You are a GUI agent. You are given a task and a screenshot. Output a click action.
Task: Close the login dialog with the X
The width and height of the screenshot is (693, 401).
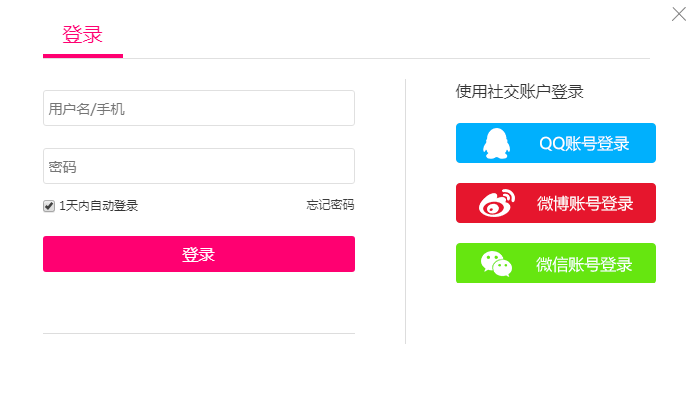click(x=679, y=13)
